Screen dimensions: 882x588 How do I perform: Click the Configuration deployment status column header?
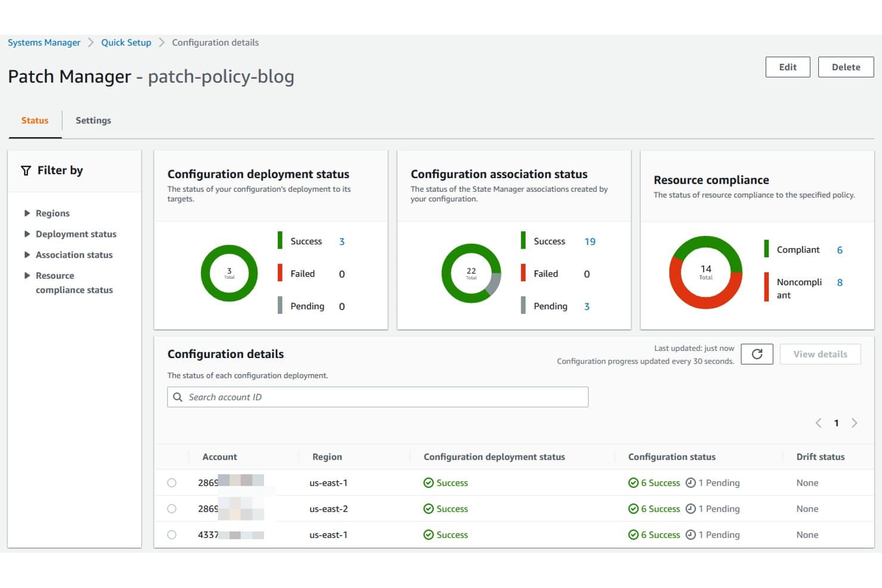(x=494, y=457)
